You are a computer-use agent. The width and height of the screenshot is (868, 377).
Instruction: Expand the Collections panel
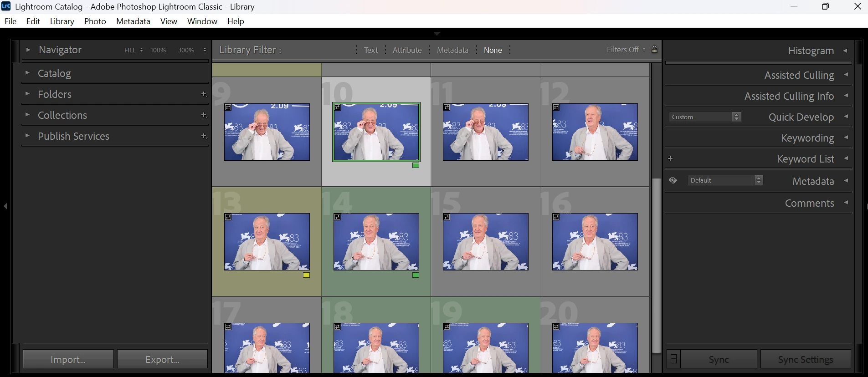click(x=27, y=115)
